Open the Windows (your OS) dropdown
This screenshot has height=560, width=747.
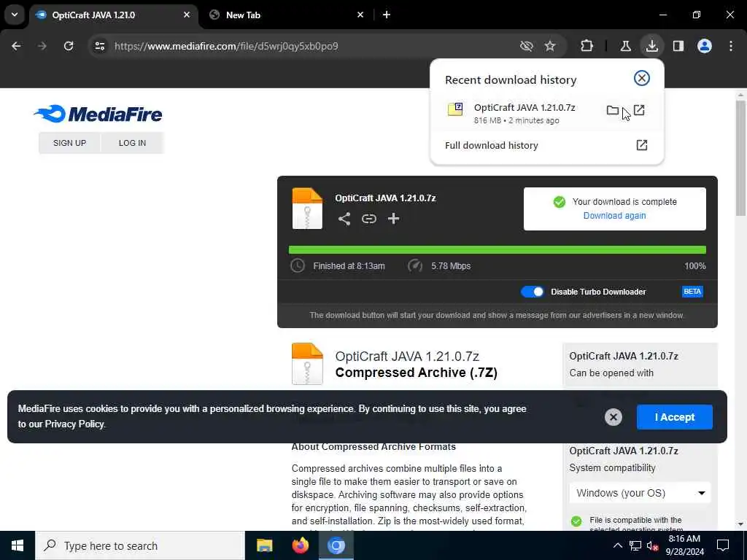(640, 493)
